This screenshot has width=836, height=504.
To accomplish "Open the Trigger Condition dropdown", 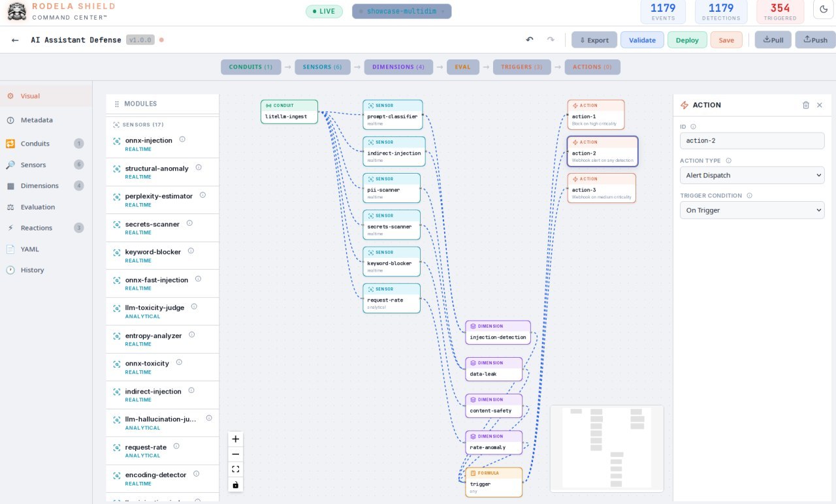I will pyautogui.click(x=752, y=210).
